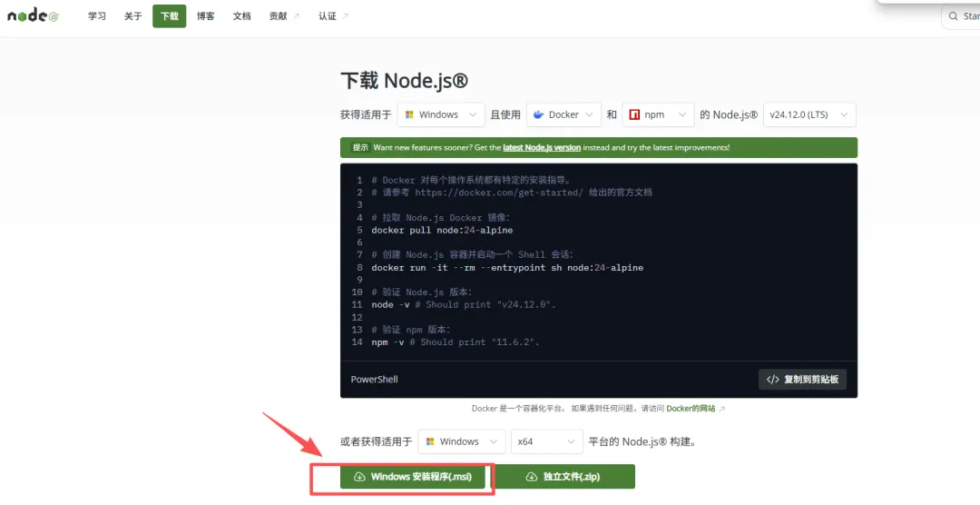Click the 下载 Node.js® heading
Screen dimensions: 980x505
[404, 81]
